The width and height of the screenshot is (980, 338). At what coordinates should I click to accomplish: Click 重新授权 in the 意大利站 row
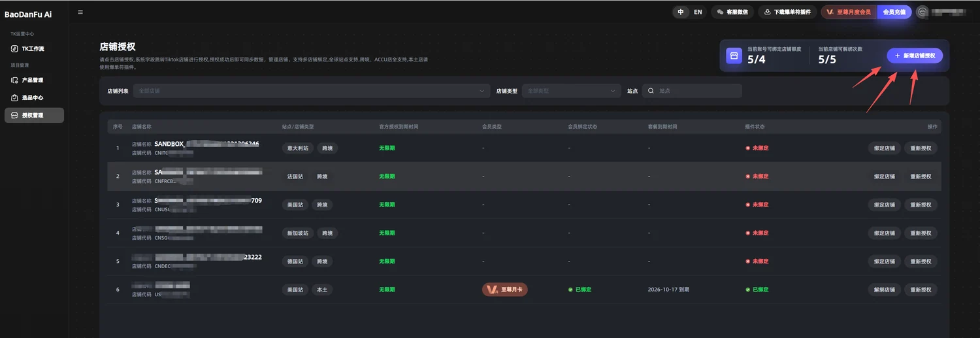point(921,148)
